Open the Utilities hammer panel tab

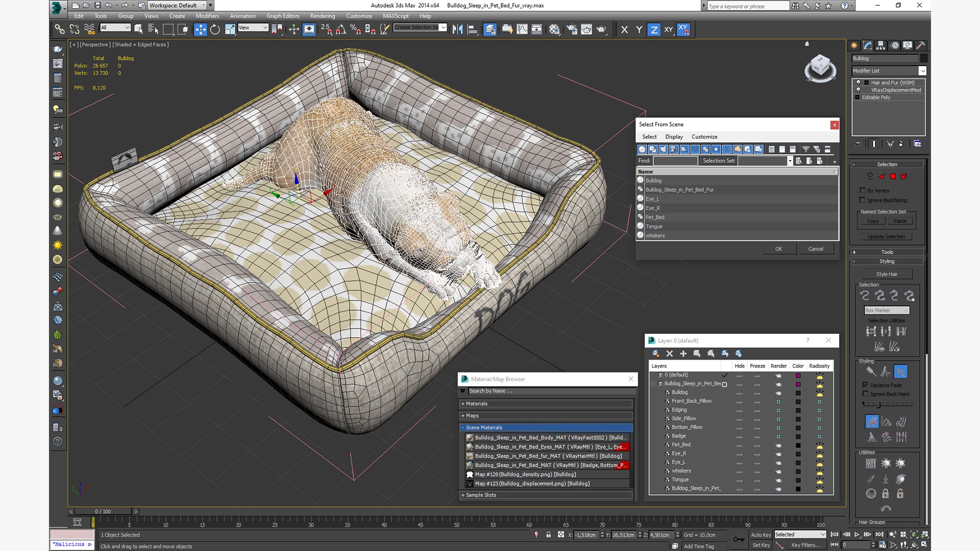pos(921,45)
